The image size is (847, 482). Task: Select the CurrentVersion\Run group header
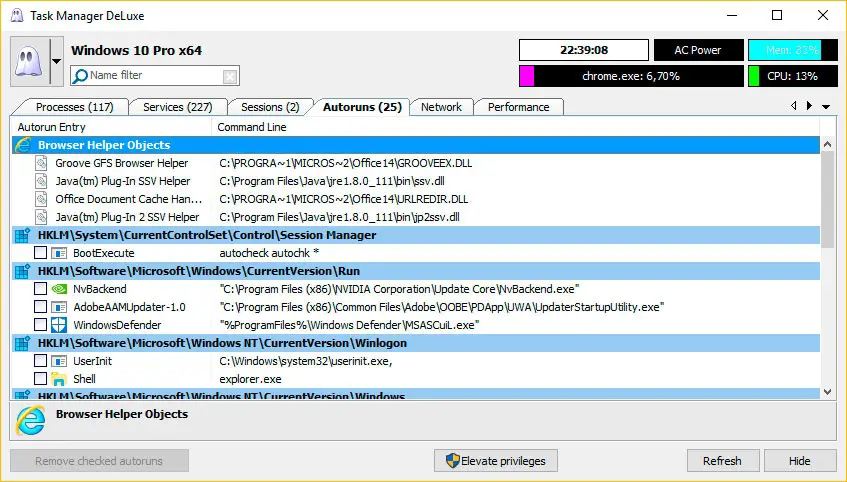(416, 271)
